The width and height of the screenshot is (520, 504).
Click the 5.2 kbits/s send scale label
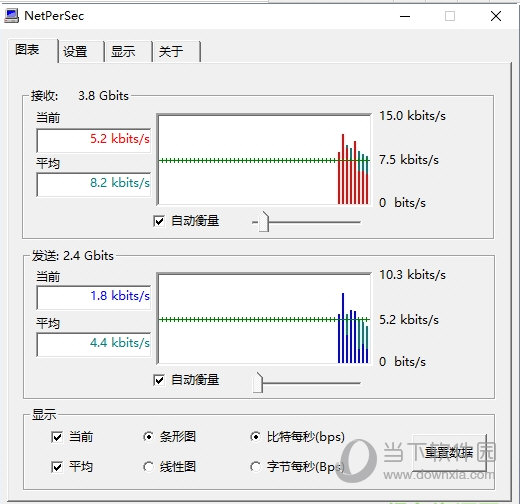pos(409,320)
